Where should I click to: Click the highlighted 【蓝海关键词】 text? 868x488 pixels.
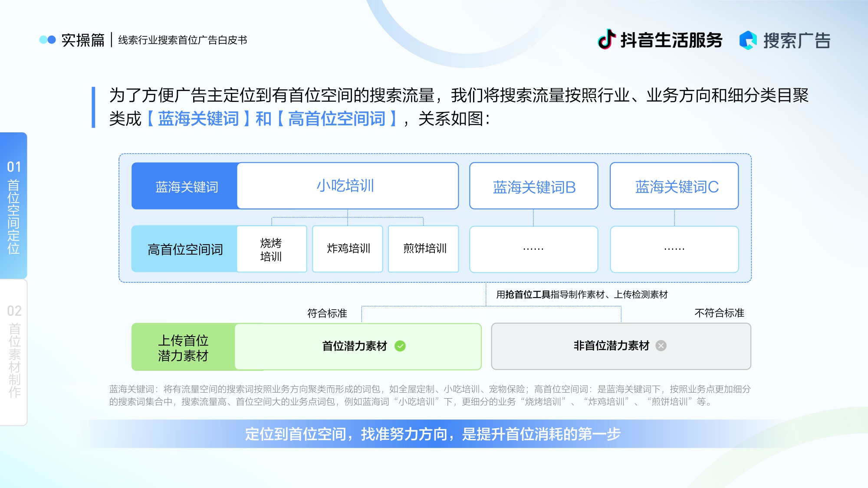[x=198, y=118]
